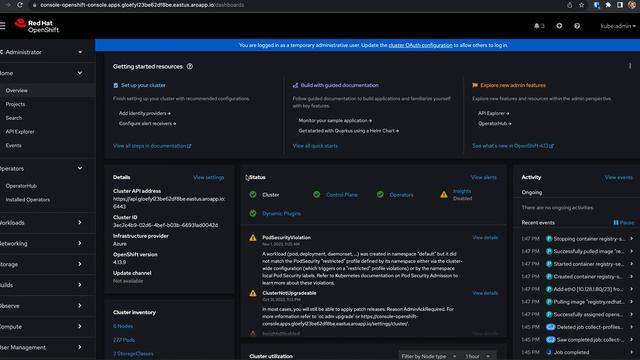Open the help question mark menu
Viewport: 640px width, 360px height.
(x=577, y=26)
